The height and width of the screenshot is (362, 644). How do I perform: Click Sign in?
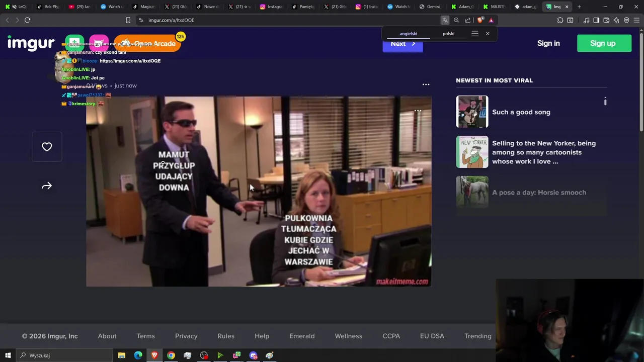548,43
